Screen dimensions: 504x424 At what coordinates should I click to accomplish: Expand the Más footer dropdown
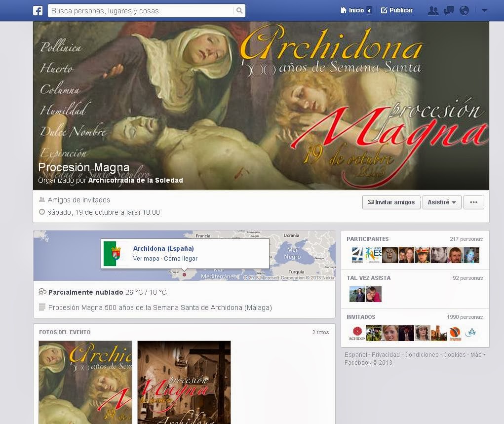pyautogui.click(x=478, y=354)
